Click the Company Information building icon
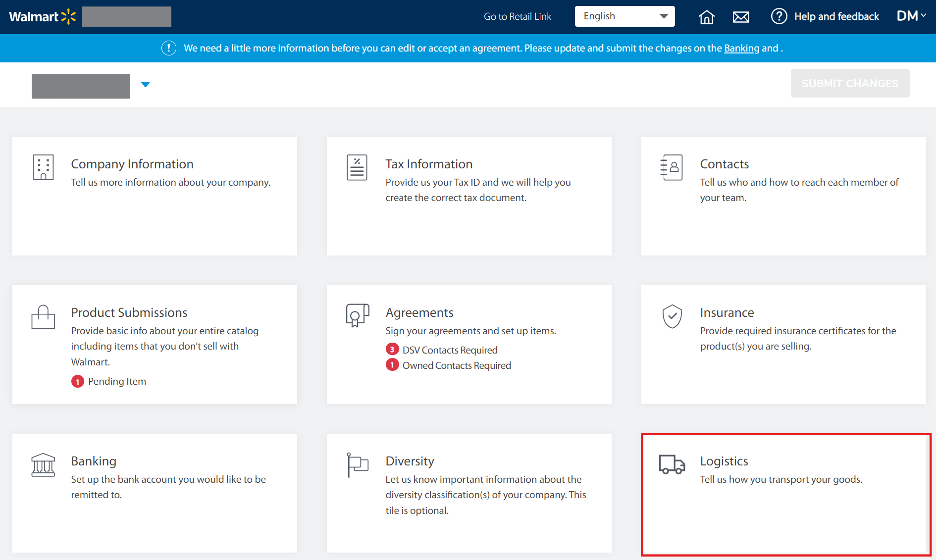 tap(43, 167)
